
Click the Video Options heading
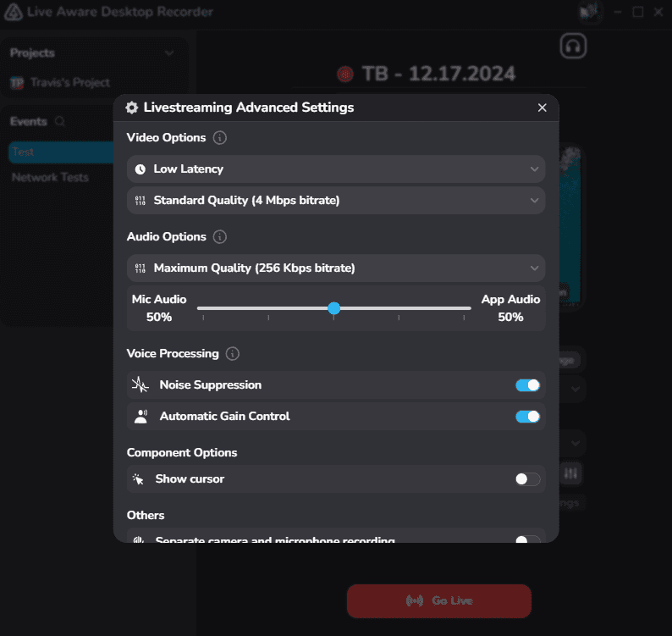166,138
